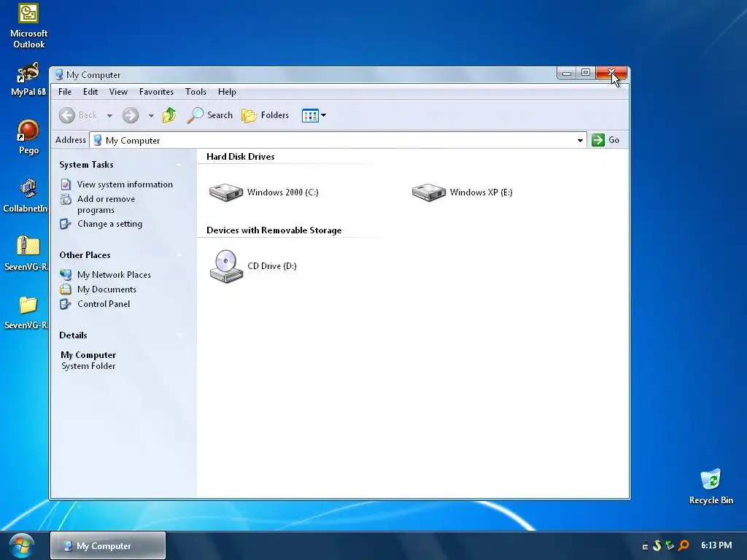Select the Collabnet desktop icon
747x560 pixels.
(x=26, y=195)
